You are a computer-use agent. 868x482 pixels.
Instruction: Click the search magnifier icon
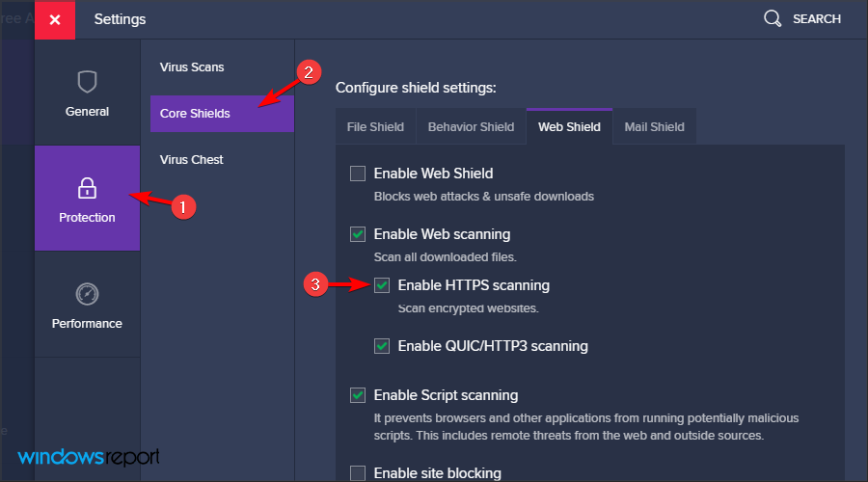pos(773,19)
